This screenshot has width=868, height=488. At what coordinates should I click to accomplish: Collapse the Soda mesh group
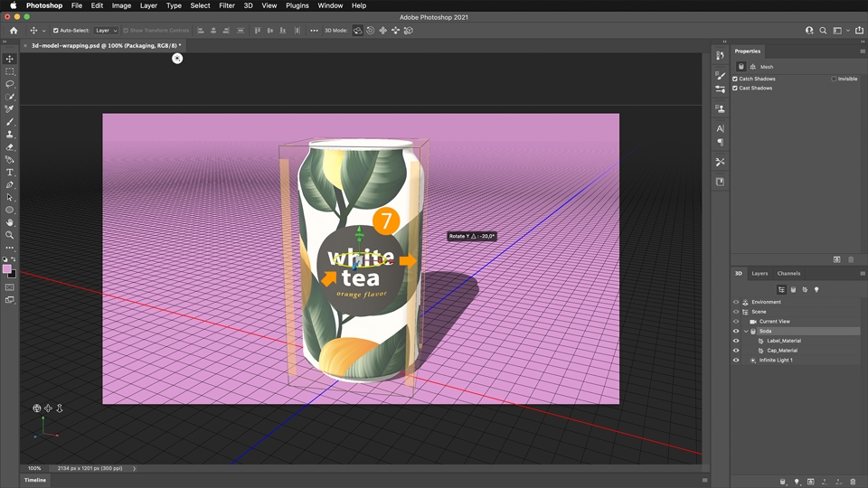746,331
